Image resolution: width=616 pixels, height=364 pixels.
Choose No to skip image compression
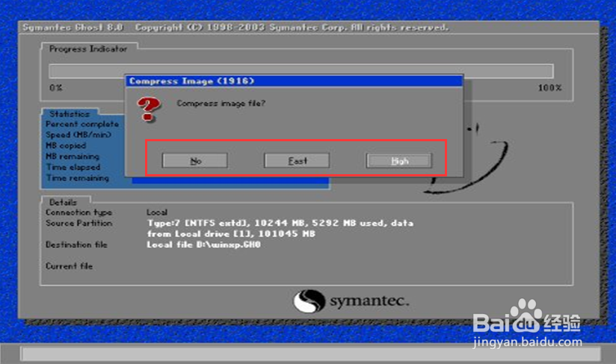[195, 161]
